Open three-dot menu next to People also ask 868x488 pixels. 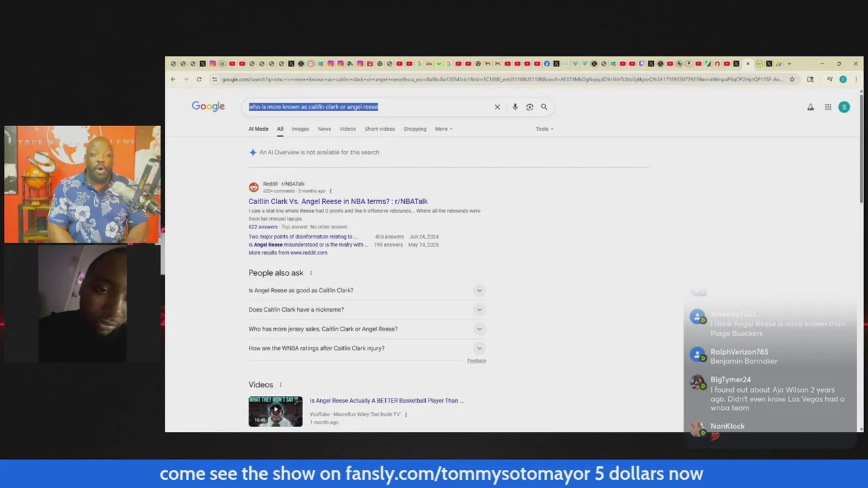[x=311, y=273]
